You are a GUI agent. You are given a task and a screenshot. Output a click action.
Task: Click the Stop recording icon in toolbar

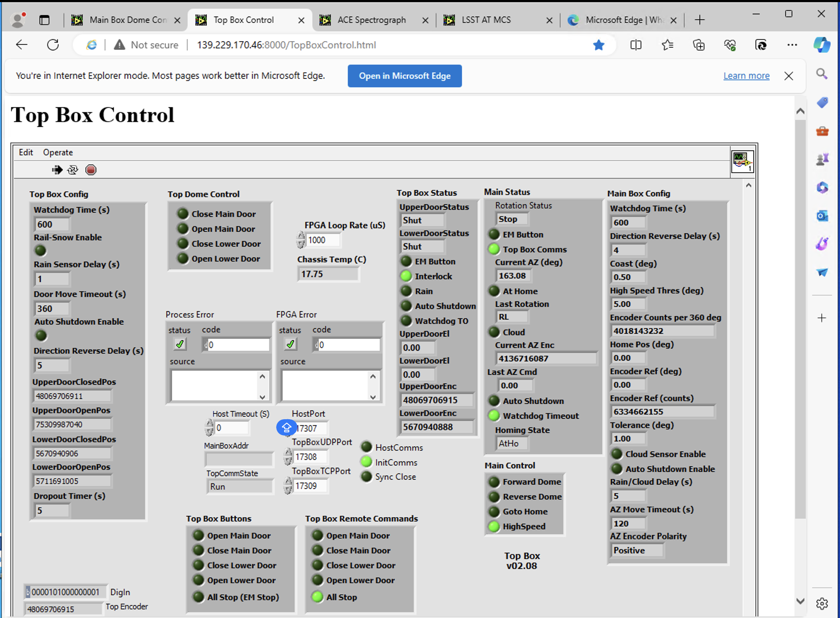(91, 169)
